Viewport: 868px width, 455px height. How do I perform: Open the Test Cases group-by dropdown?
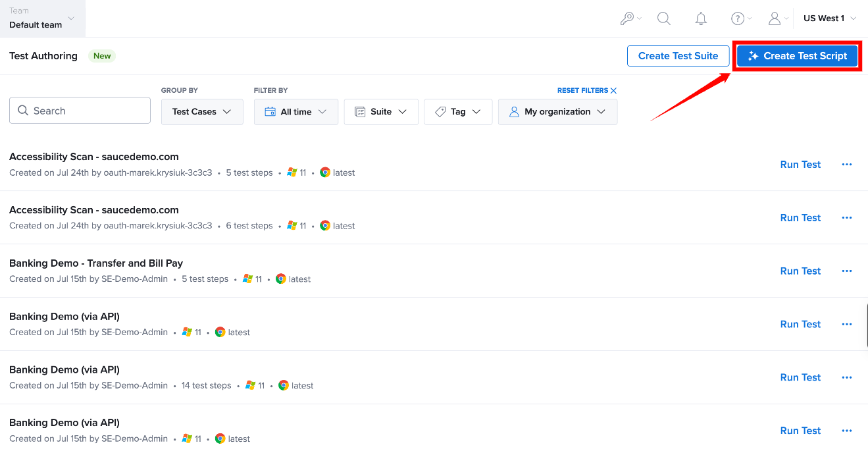coord(202,112)
